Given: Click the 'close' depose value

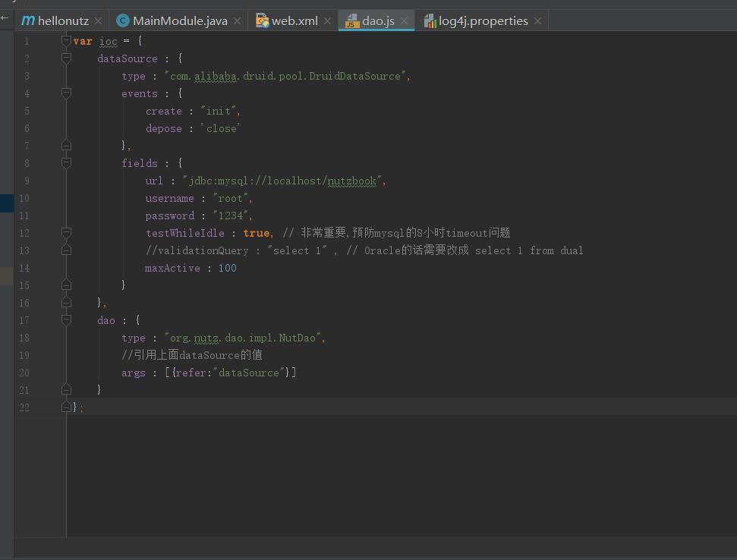Looking at the screenshot, I should point(220,128).
